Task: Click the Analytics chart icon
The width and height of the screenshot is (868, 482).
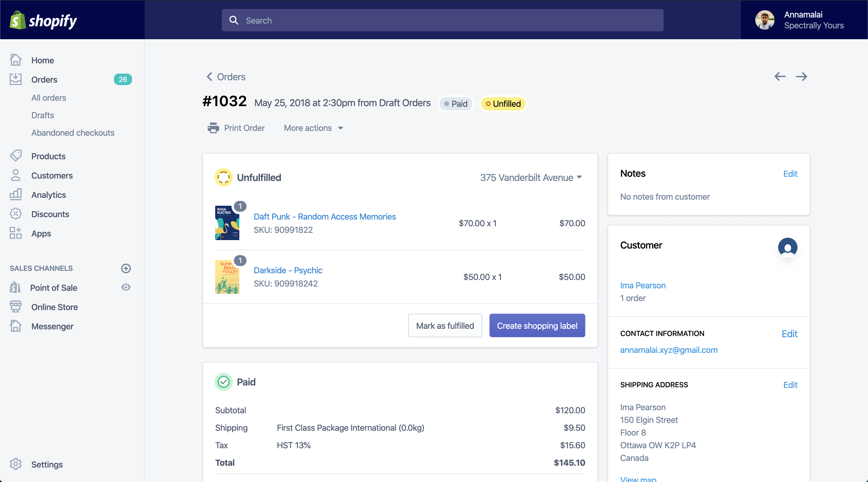Action: coord(15,195)
